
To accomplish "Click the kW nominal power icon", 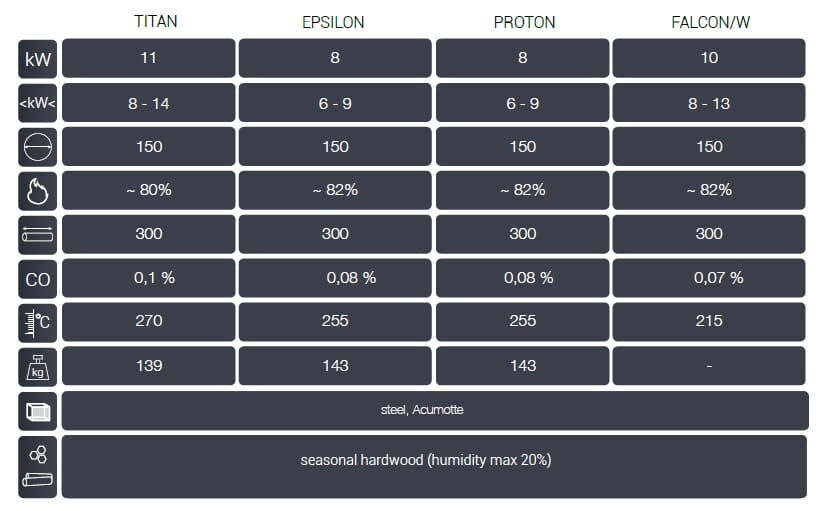I will coord(38,58).
